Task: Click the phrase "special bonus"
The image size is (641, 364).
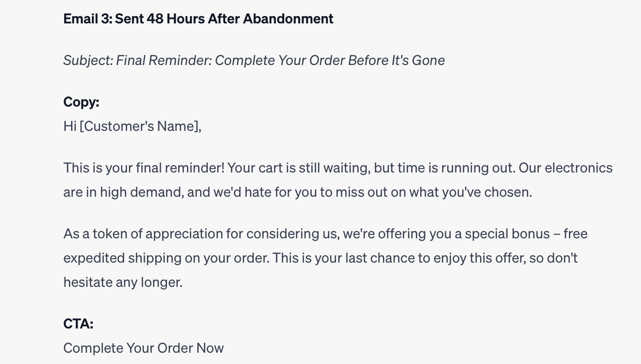Action: click(507, 234)
